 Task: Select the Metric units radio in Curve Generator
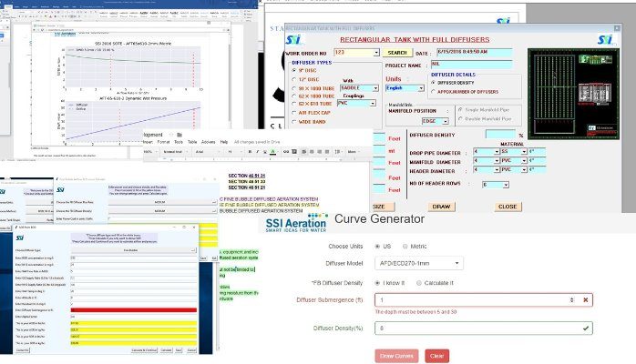point(405,247)
